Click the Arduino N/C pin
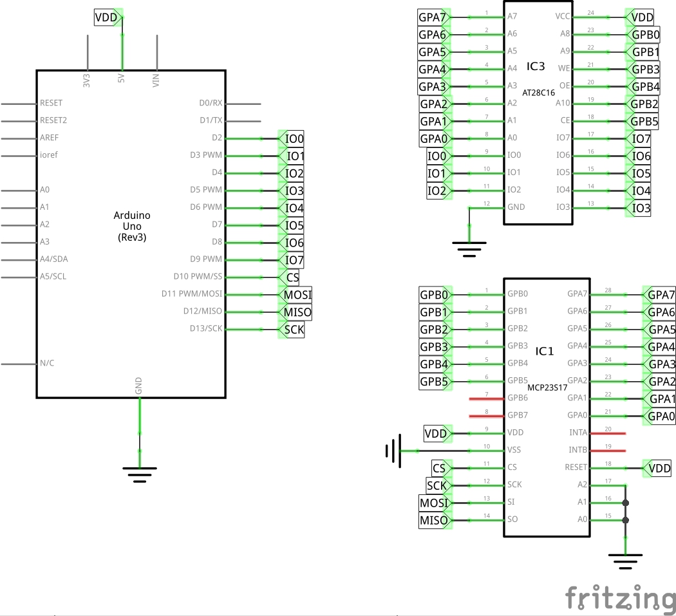This screenshot has width=676, height=616. 19,364
